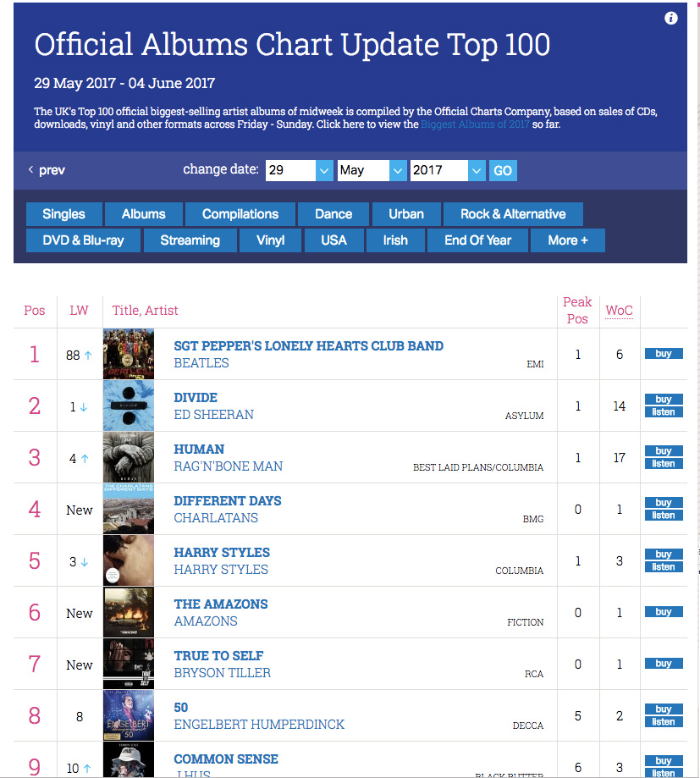The width and height of the screenshot is (700, 778).
Task: Click listen for Divide by Ed Sheeran
Action: (664, 411)
